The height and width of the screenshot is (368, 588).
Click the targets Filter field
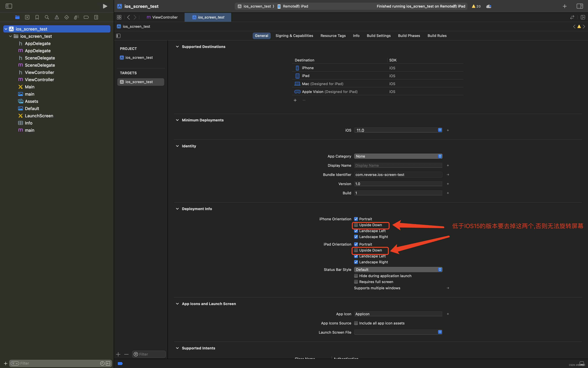pyautogui.click(x=149, y=354)
